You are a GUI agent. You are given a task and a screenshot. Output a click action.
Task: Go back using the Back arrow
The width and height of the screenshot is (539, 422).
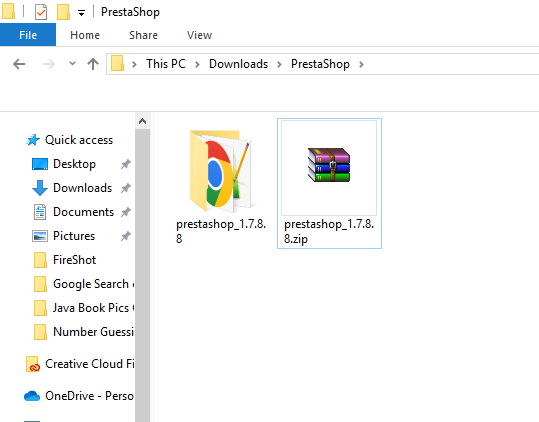[x=19, y=64]
